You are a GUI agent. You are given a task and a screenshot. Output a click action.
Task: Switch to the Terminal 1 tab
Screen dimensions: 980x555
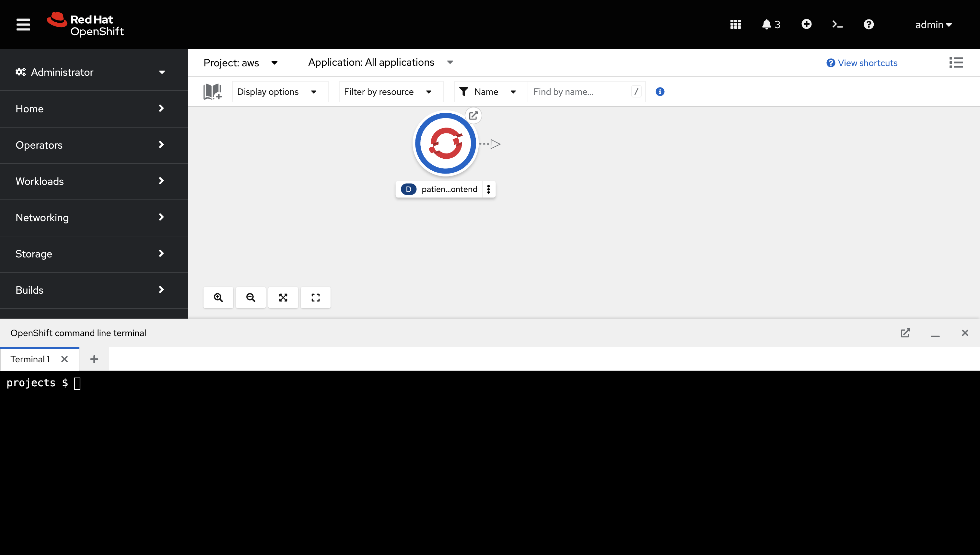(x=30, y=359)
